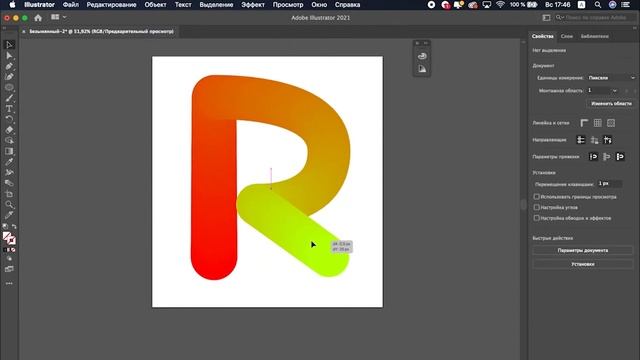Open the Объект menu
The width and height of the screenshot is (640, 360).
point(155,5)
